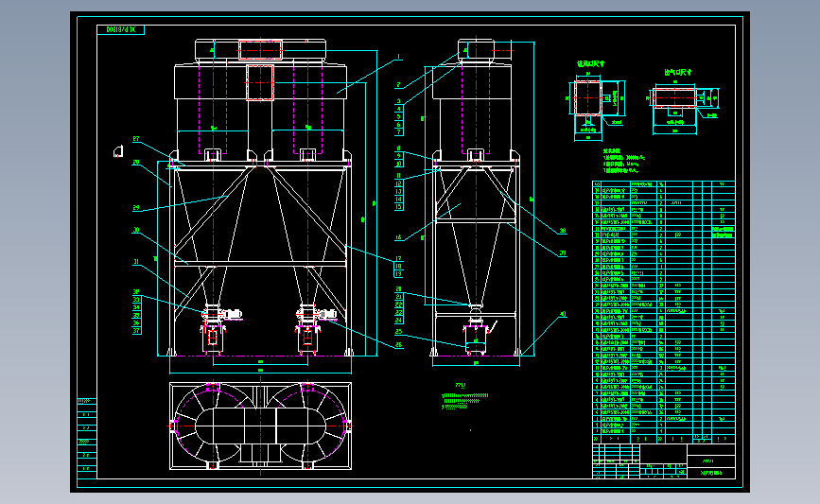Select the right discharge valve motor assembly

[x=317, y=314]
